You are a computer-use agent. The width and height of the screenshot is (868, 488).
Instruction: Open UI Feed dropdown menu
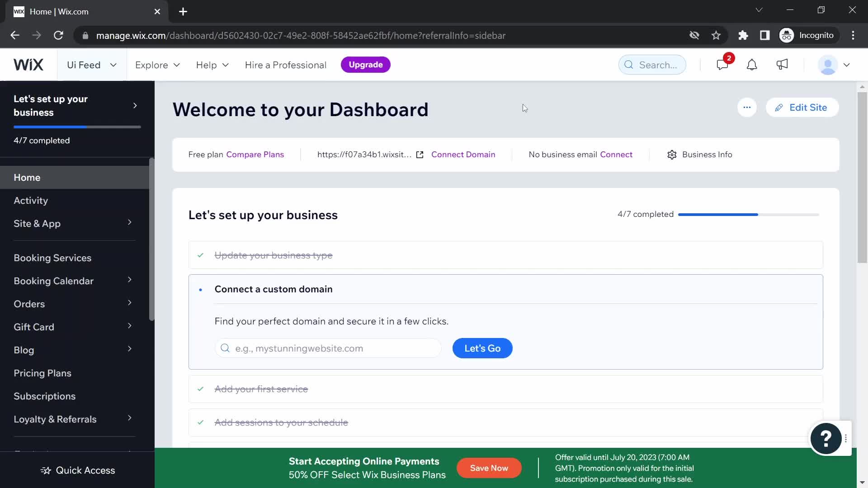(91, 64)
